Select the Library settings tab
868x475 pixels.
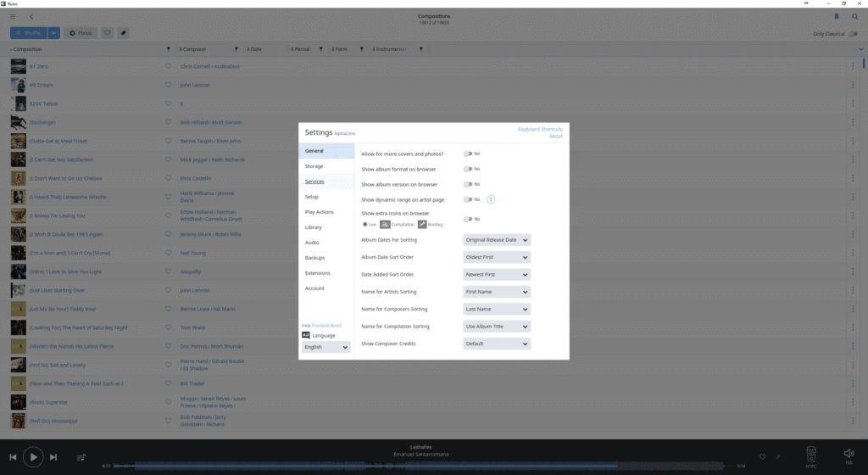326,227
